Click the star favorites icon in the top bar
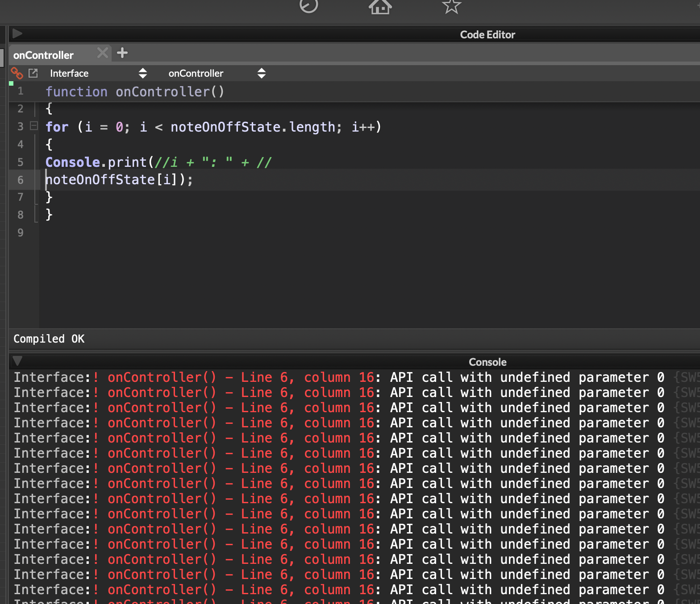The width and height of the screenshot is (700, 604). coord(451,6)
